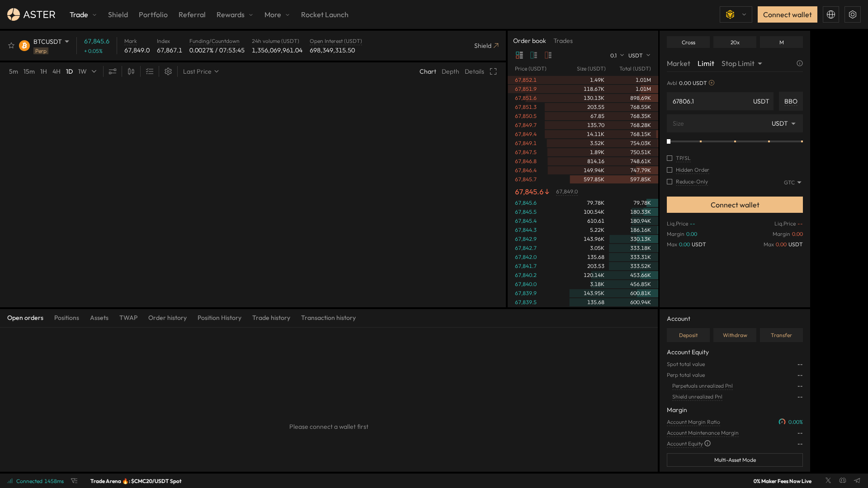Show combined bids and asks order book view

(519, 55)
